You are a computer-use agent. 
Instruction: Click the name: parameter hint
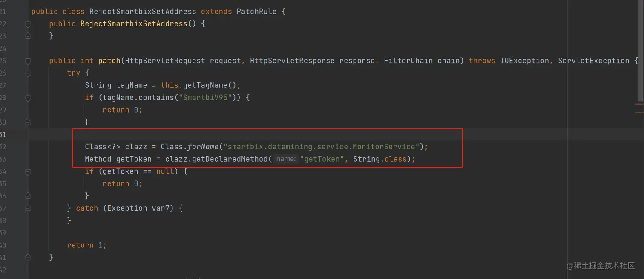[286, 159]
